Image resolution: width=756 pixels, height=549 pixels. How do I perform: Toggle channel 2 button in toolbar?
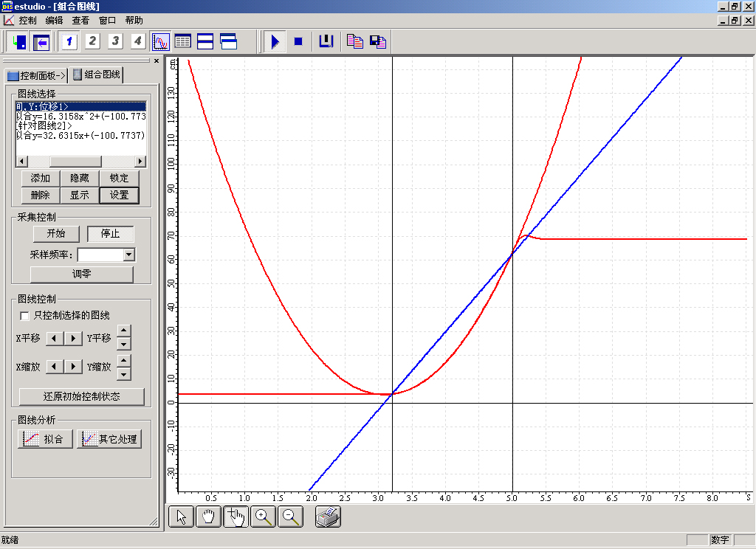[x=92, y=41]
